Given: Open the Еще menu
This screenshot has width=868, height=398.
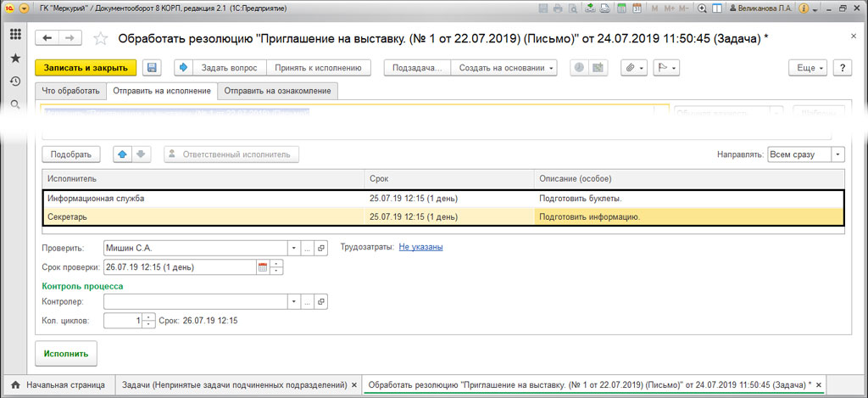Looking at the screenshot, I should 808,68.
